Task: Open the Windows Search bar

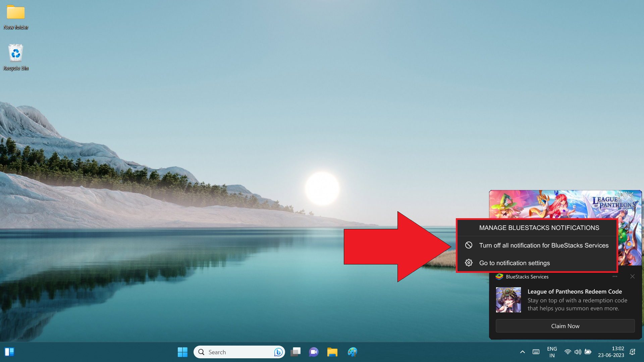Action: point(238,352)
